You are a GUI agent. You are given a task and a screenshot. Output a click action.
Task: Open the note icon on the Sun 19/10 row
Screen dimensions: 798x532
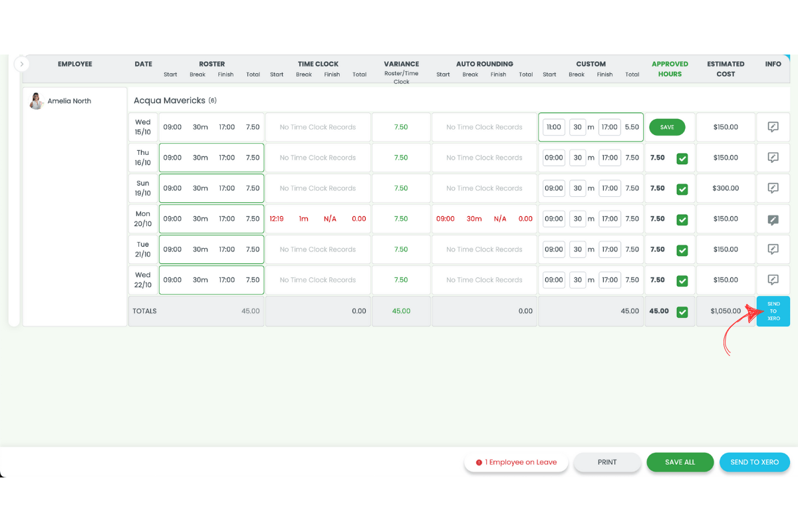click(773, 188)
